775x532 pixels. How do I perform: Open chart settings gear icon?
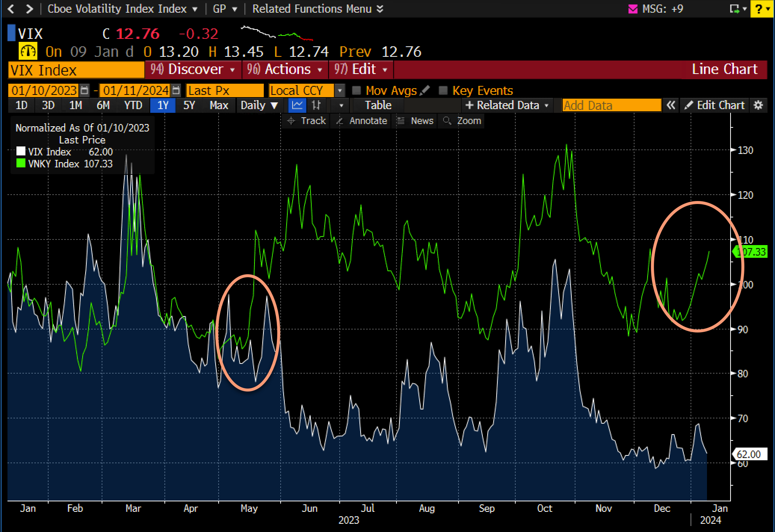point(758,105)
